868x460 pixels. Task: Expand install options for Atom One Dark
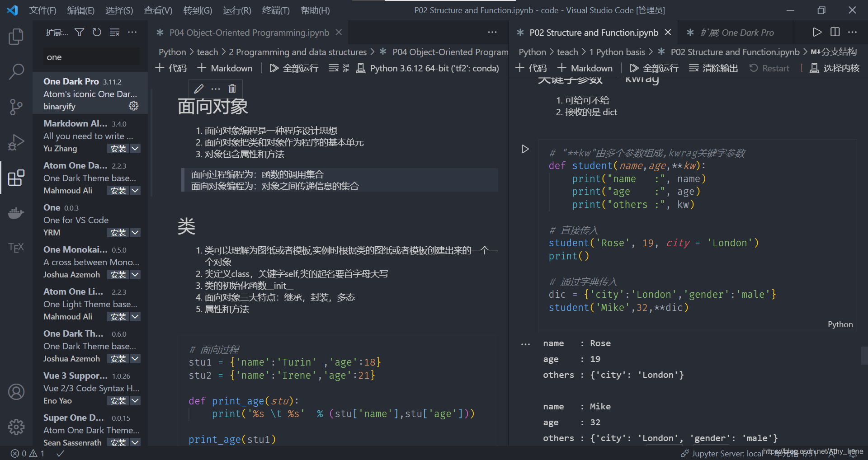[135, 190]
